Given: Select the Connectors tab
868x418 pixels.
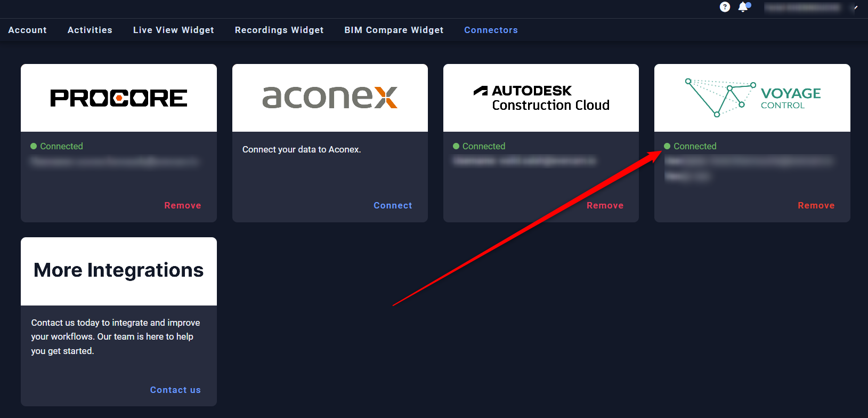Looking at the screenshot, I should tap(491, 30).
